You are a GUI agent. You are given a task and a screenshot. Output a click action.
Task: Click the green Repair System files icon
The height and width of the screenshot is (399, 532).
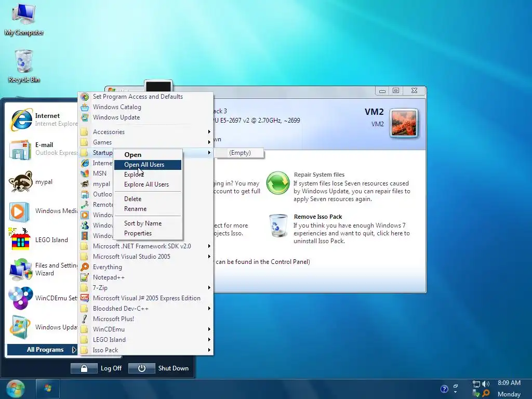277,183
